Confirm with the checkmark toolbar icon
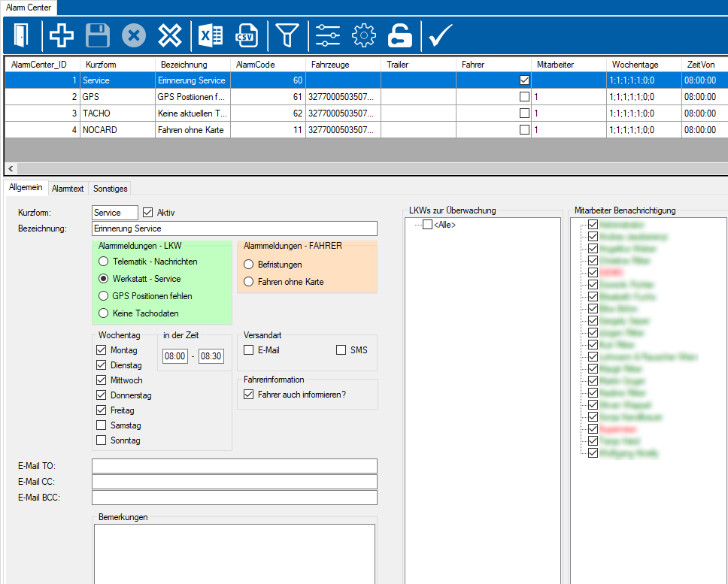The image size is (728, 584). pos(440,35)
